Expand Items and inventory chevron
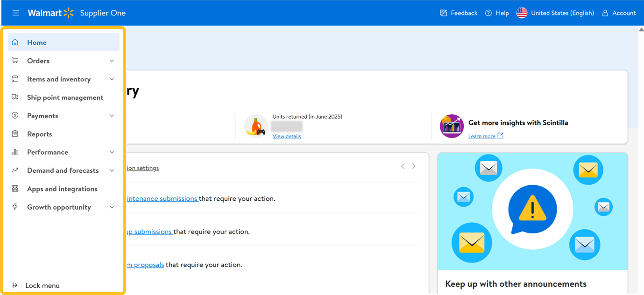Image resolution: width=644 pixels, height=295 pixels. (112, 79)
